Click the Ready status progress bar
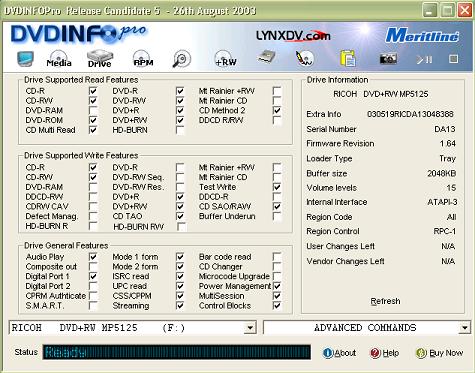475x373 pixels. [x=177, y=352]
